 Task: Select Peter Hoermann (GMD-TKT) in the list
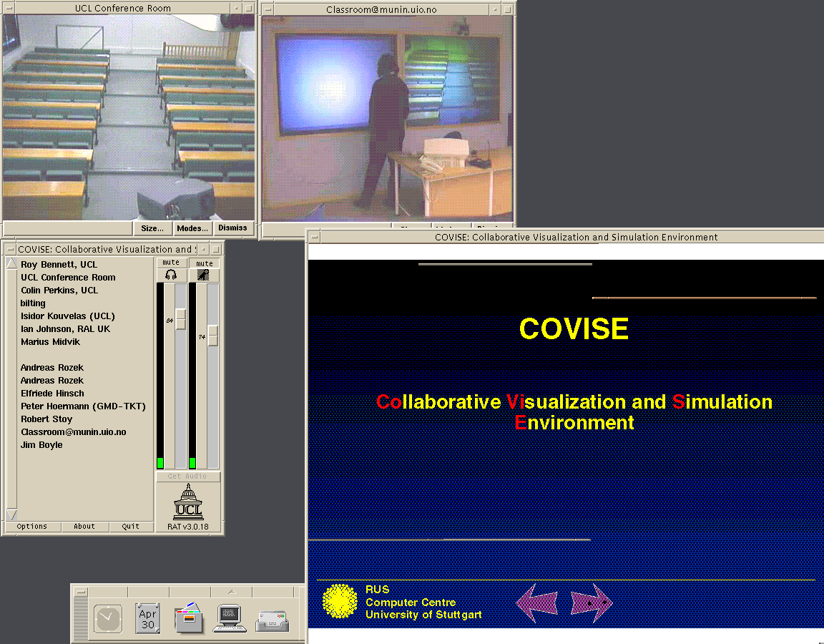83,406
